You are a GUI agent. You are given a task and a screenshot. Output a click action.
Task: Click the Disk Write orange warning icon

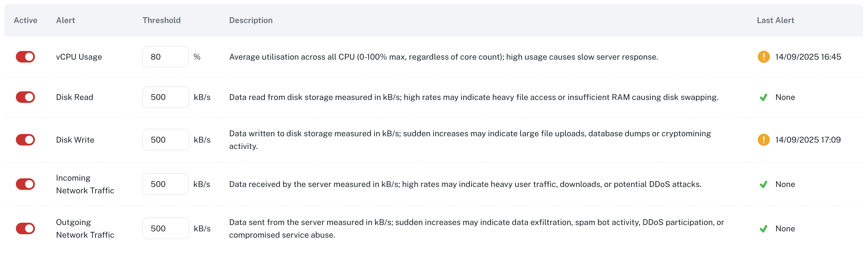click(x=763, y=140)
